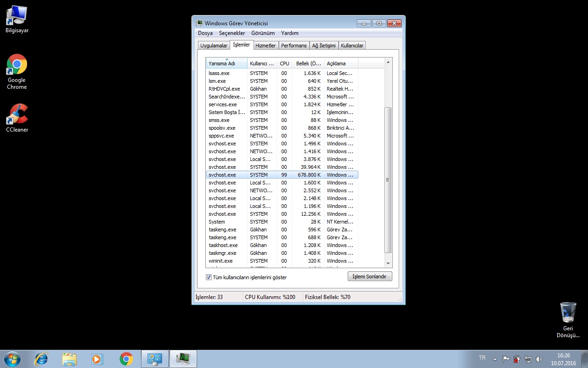588x368 pixels.
Task: Select the lsm.exe process row
Action: (x=282, y=81)
